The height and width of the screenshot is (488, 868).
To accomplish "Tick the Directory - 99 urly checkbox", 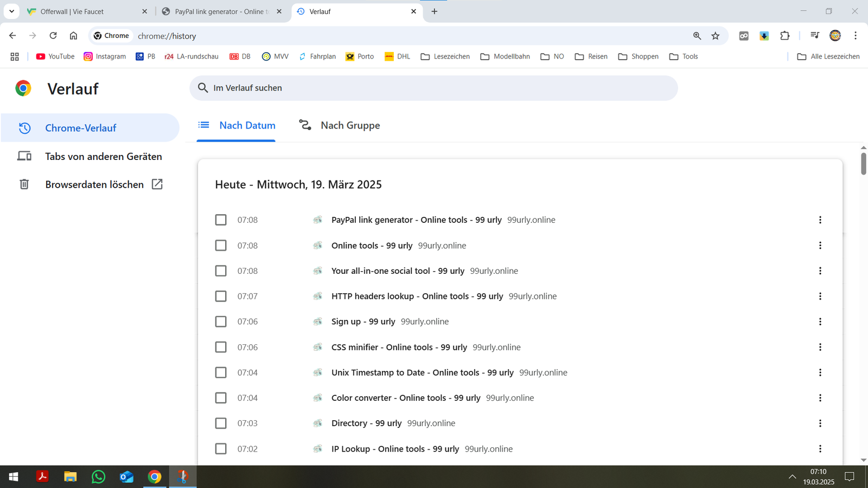I will pos(221,423).
